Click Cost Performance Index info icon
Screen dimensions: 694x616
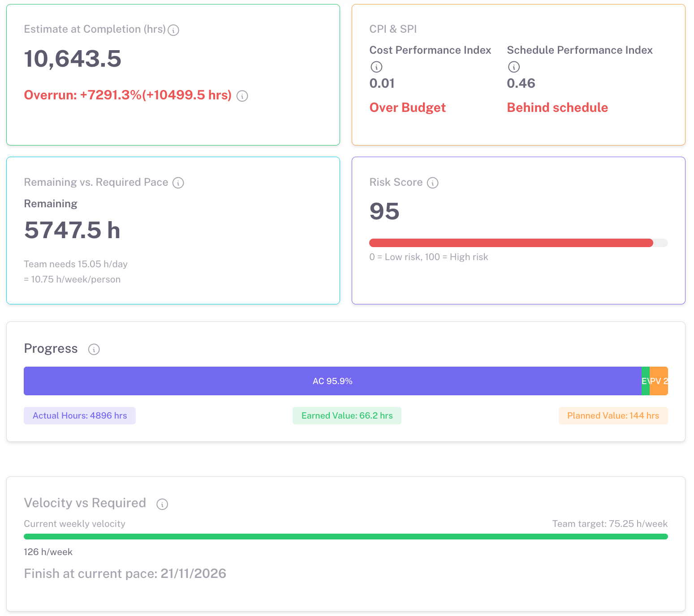click(376, 67)
